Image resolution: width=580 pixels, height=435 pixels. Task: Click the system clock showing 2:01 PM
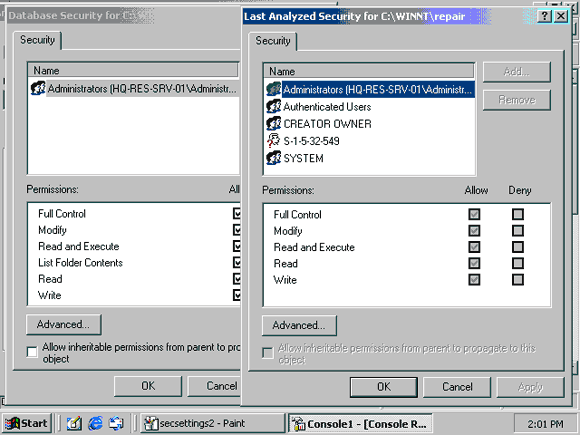tap(546, 424)
